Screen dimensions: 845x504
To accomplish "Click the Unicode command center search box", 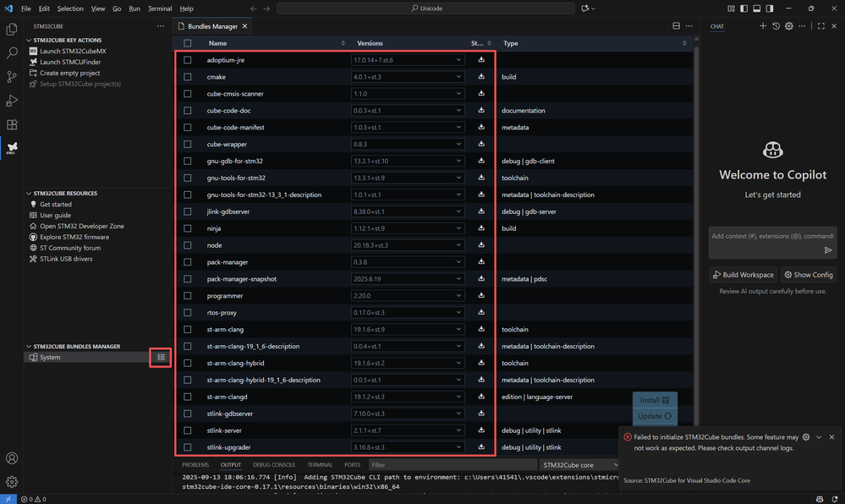I will 425,8.
